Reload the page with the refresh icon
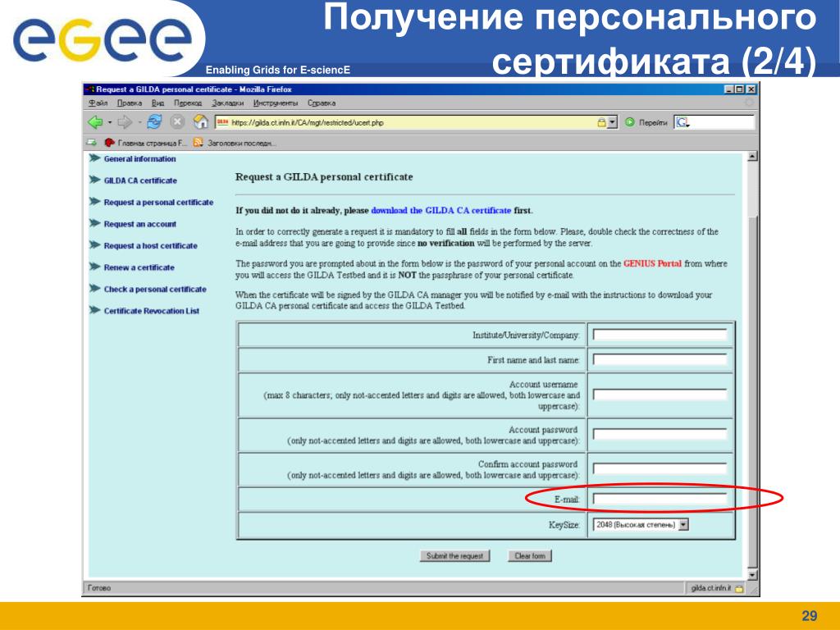Screen dimensions: 840x630 (x=154, y=122)
